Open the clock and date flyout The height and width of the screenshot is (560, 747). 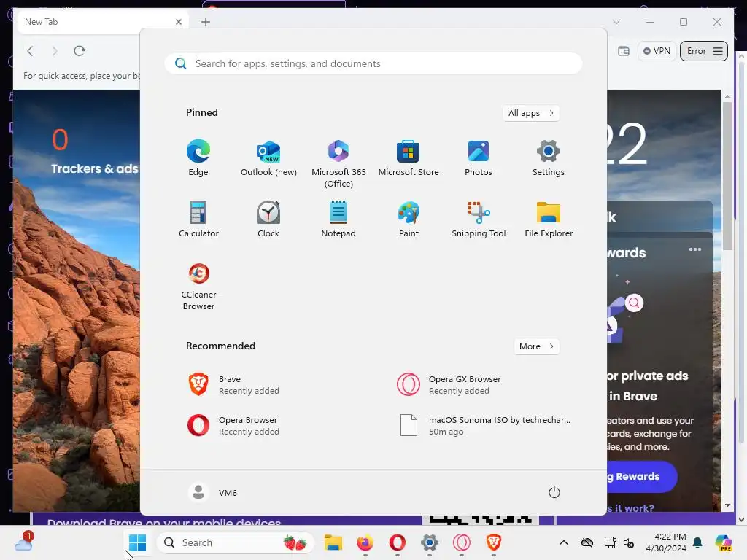tap(666, 542)
